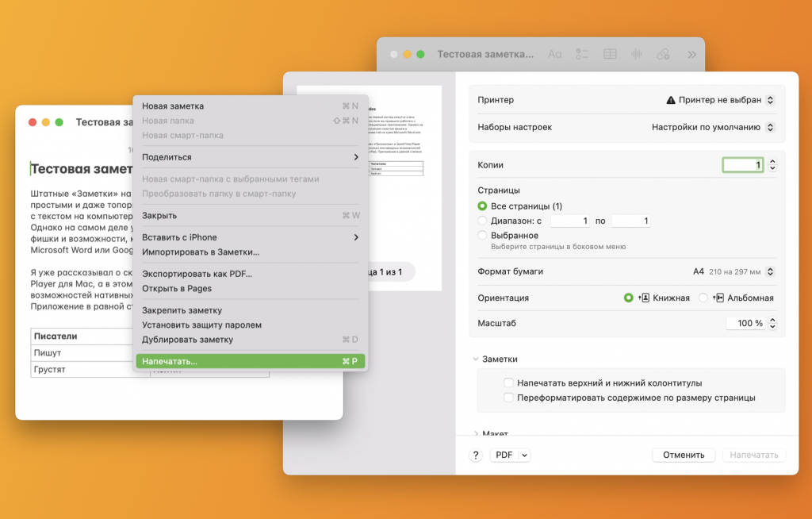The height and width of the screenshot is (519, 812).
Task: Insert a table with the table icon
Action: 610,55
